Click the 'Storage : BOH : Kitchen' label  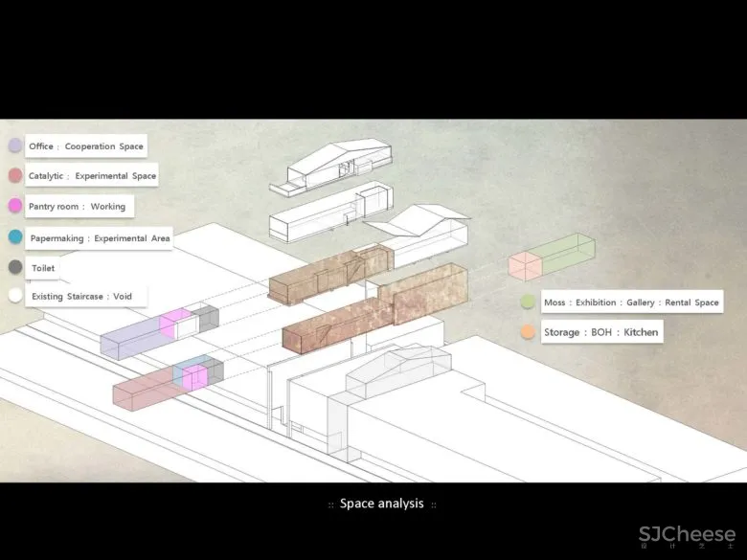600,332
